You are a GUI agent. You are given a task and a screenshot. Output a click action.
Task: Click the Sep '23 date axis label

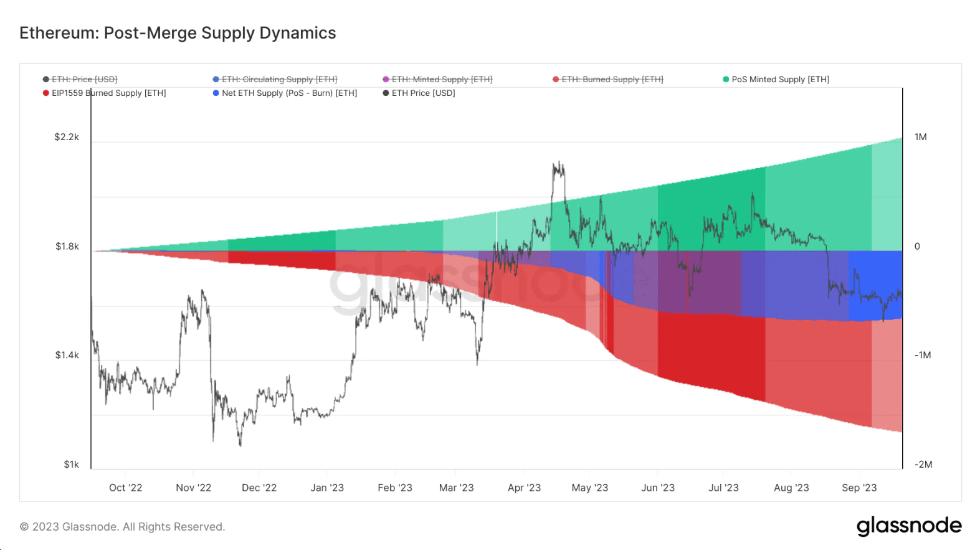point(859,488)
